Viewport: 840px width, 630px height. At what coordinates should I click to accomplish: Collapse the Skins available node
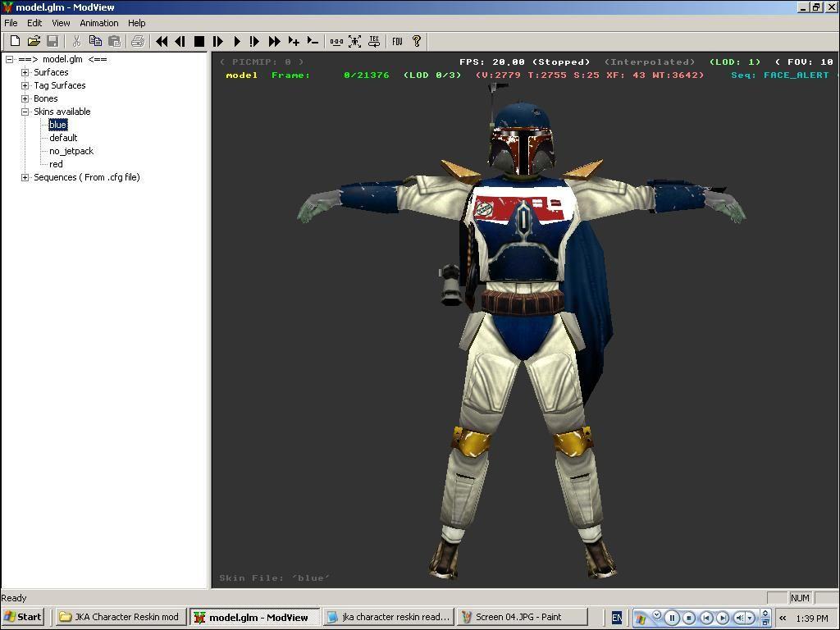point(25,112)
